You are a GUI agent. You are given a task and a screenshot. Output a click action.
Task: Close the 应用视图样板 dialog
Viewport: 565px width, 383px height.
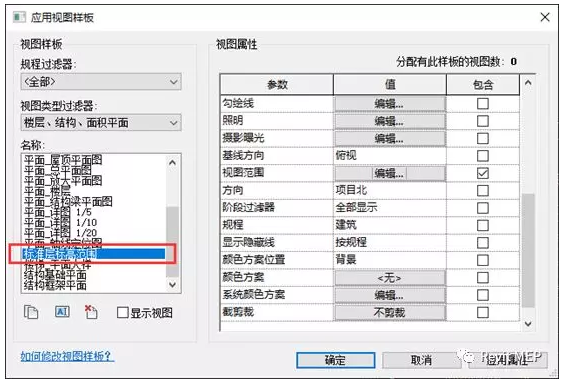pyautogui.click(x=544, y=17)
